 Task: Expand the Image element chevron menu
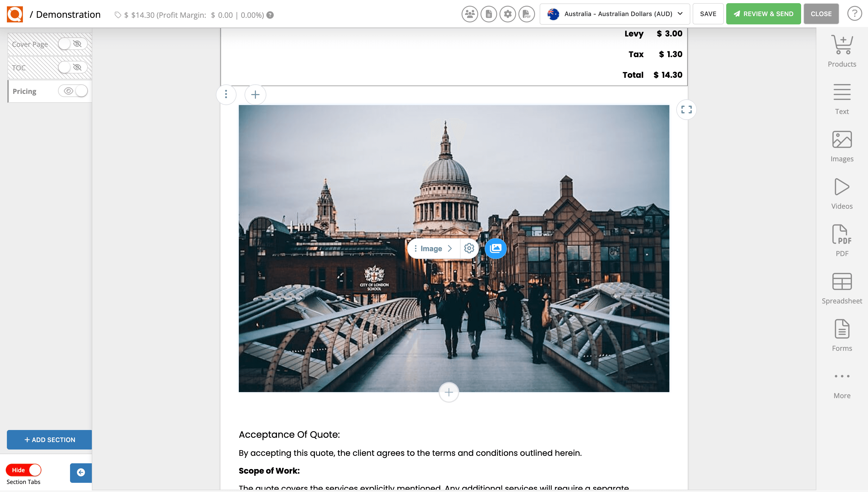[450, 248]
